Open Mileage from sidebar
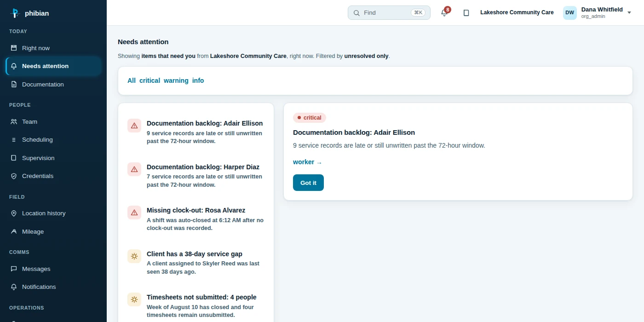 coord(53,232)
